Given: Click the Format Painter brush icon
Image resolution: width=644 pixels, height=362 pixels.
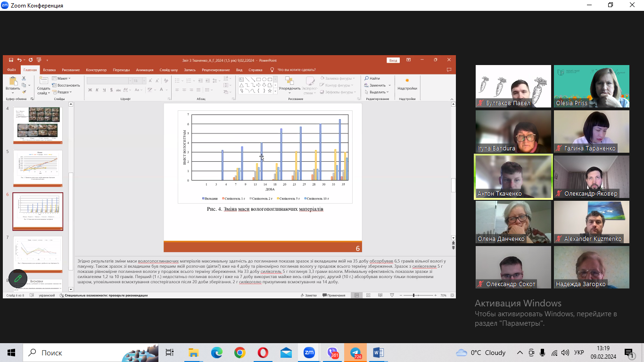Looking at the screenshot, I should (x=25, y=92).
